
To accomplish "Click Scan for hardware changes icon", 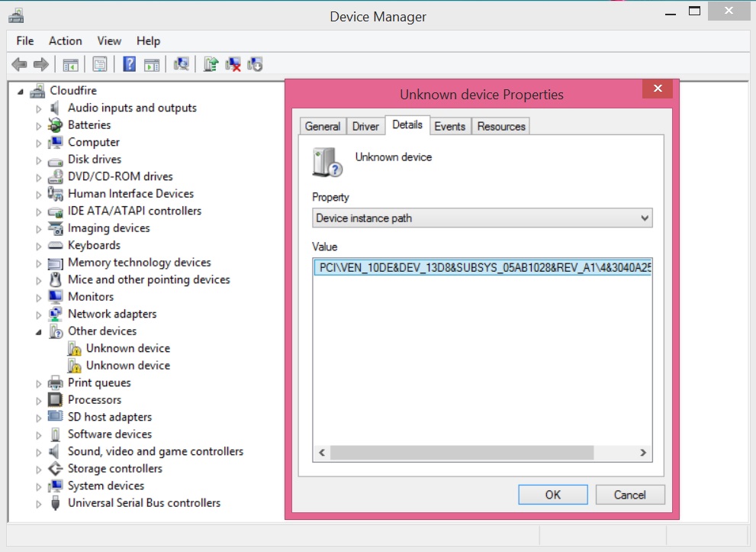I will pos(182,65).
